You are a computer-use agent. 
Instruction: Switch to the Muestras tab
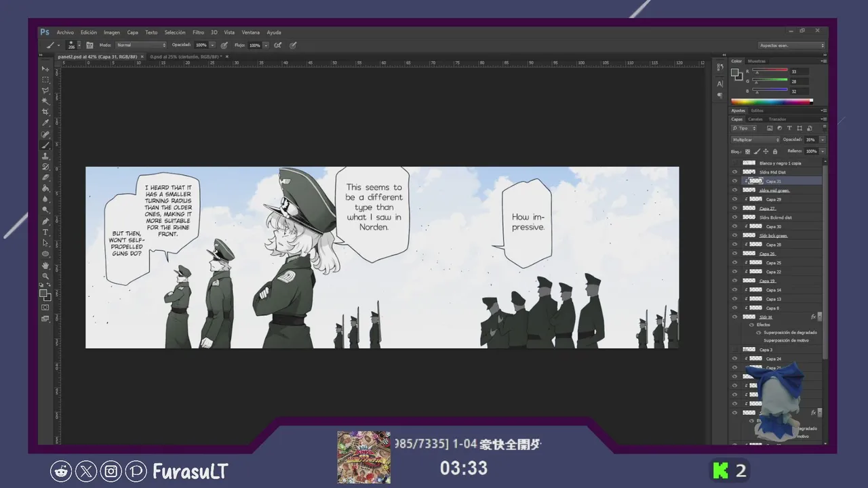pos(756,61)
